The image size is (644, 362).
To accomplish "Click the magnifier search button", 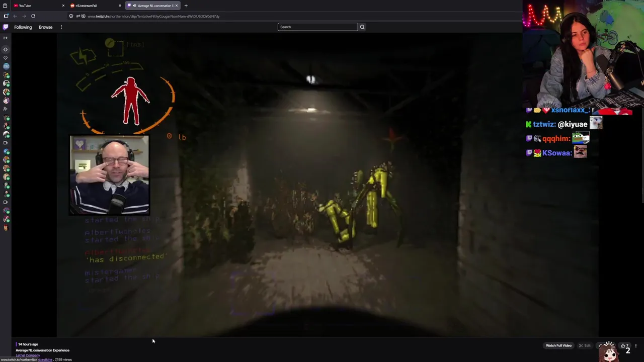I will point(362,27).
